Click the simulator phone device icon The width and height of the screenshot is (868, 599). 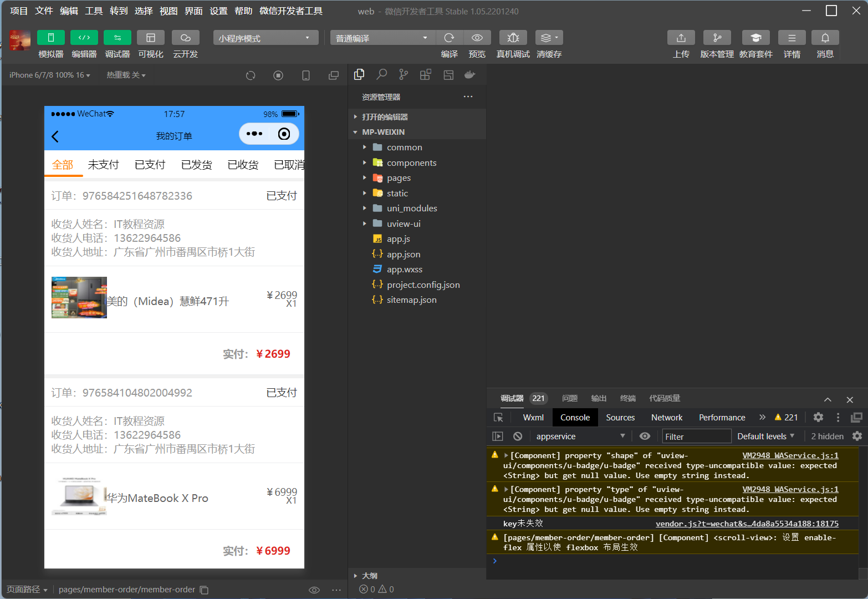(x=306, y=75)
